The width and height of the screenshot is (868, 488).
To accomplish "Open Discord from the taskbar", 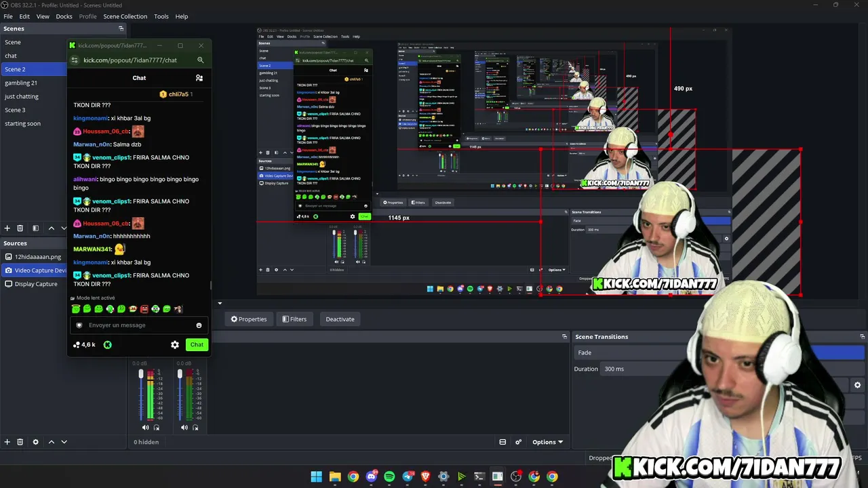I will pos(371,476).
